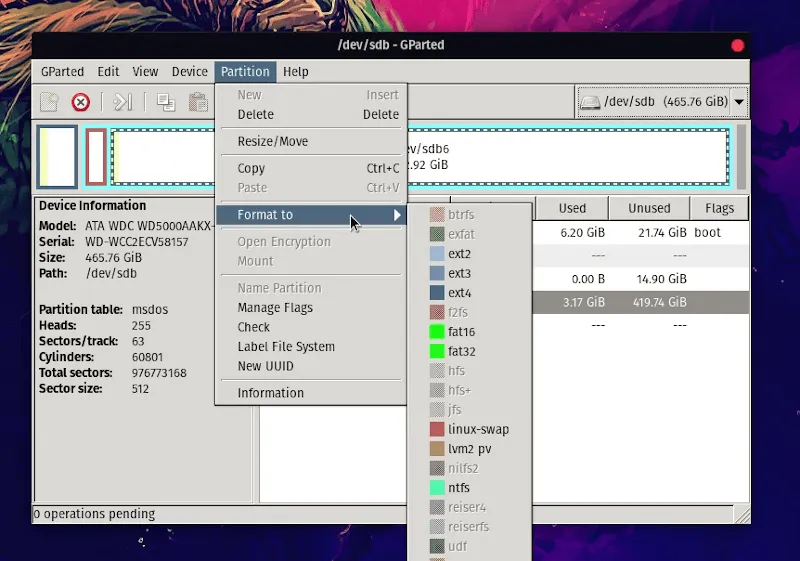
Task: Select linux-swap file system option
Action: pyautogui.click(x=478, y=429)
